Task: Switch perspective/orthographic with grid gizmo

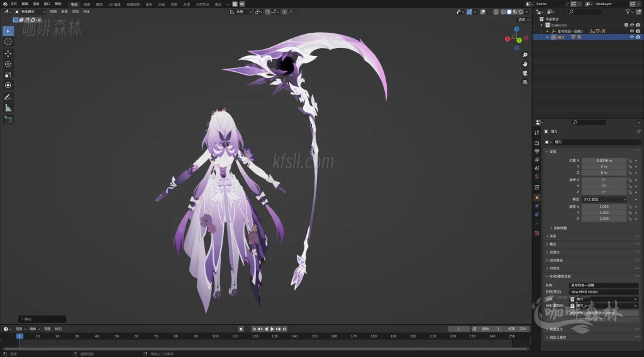Action: 525,82
